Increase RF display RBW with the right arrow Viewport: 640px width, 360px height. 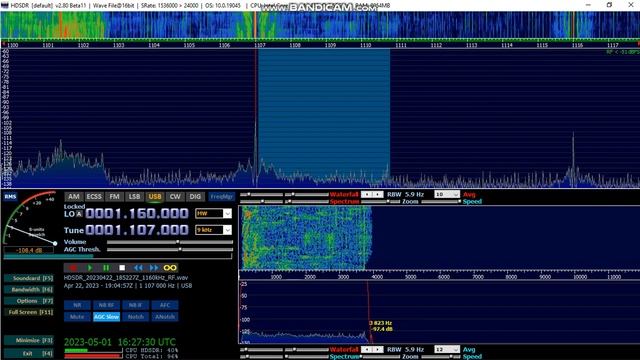[x=378, y=194]
